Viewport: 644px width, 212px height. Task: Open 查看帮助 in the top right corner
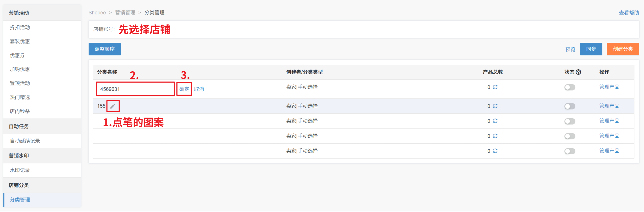point(628,13)
